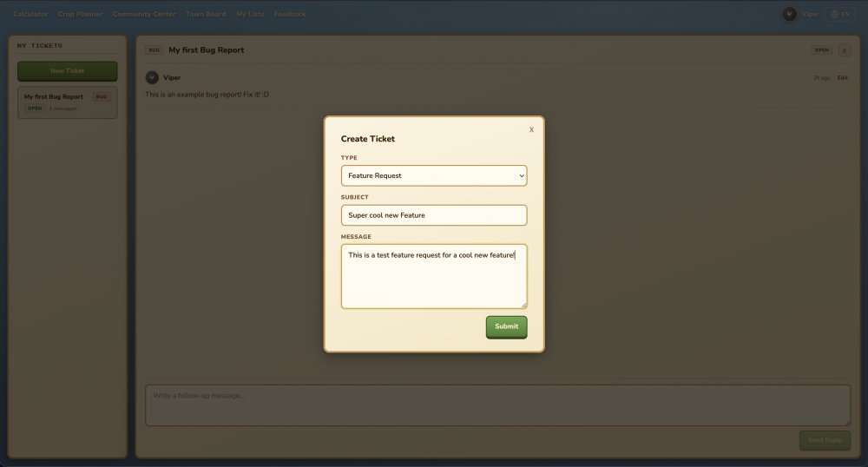
Task: Open the Community Center tab
Action: [x=144, y=14]
